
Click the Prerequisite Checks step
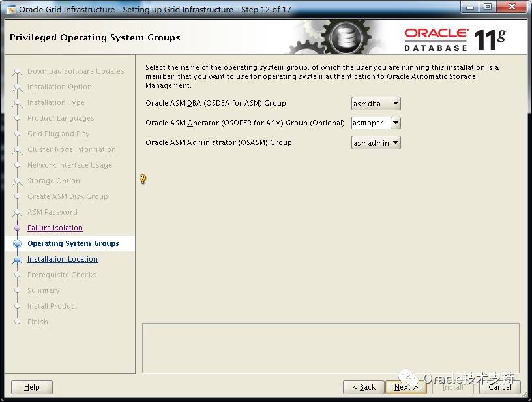click(x=62, y=275)
